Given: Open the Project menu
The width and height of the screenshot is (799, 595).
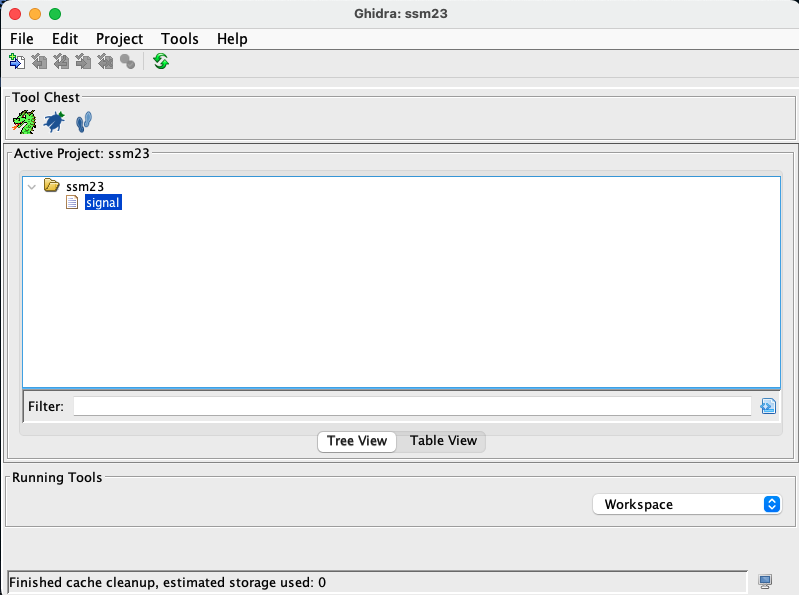Looking at the screenshot, I should 119,39.
